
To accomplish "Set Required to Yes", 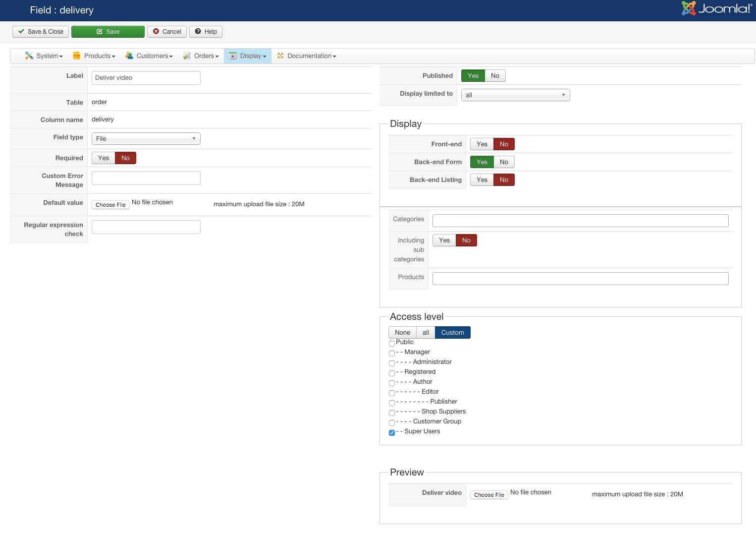I will [x=104, y=158].
